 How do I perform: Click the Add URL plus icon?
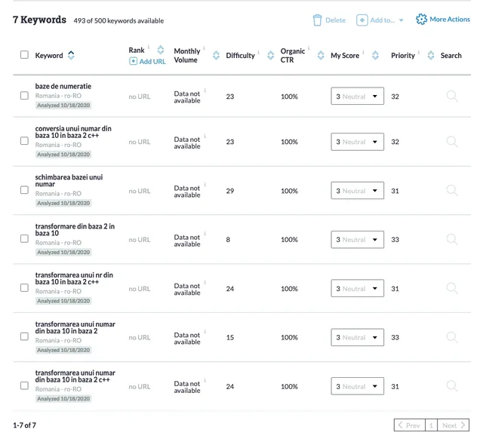134,61
